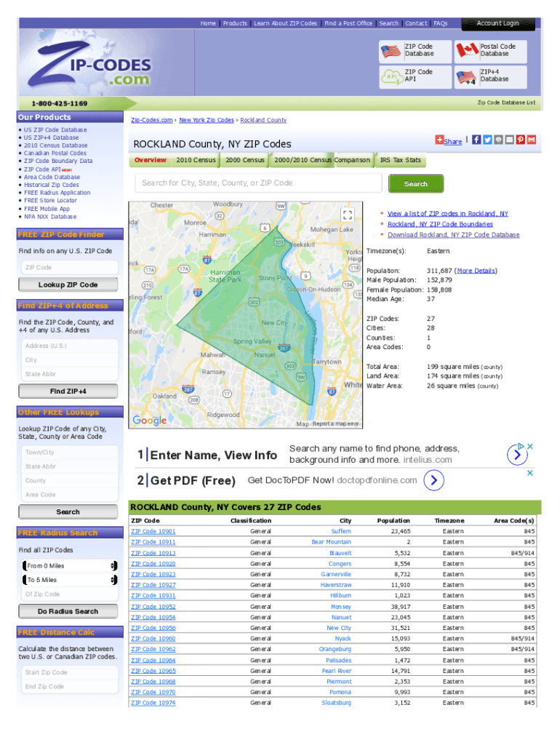Click Account Login button
Screen dimensions: 560x745
498,23
